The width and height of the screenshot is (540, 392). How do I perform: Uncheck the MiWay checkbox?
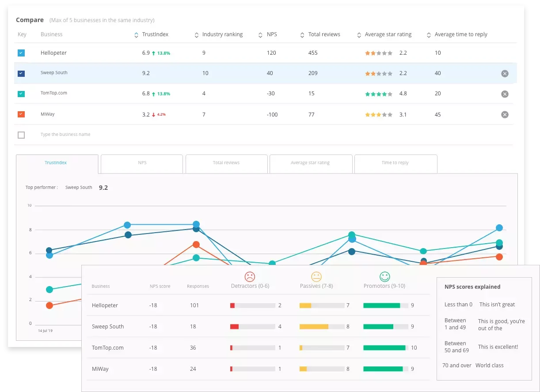(21, 114)
